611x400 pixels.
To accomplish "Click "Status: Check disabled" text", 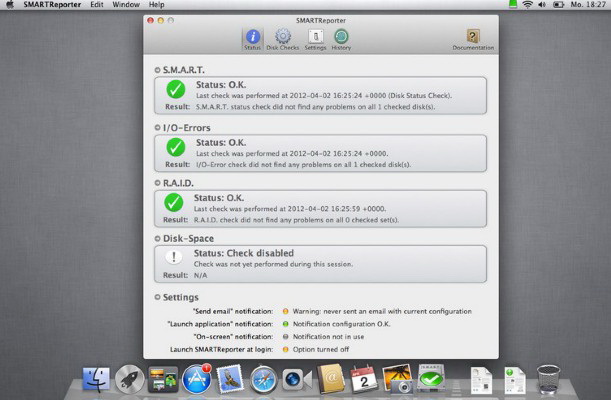I will click(244, 253).
